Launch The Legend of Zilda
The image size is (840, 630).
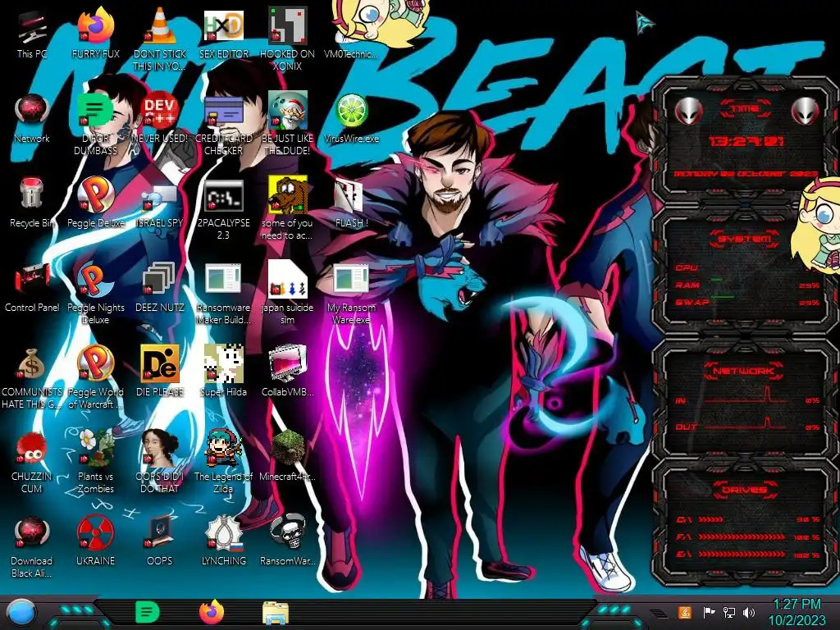tap(224, 461)
